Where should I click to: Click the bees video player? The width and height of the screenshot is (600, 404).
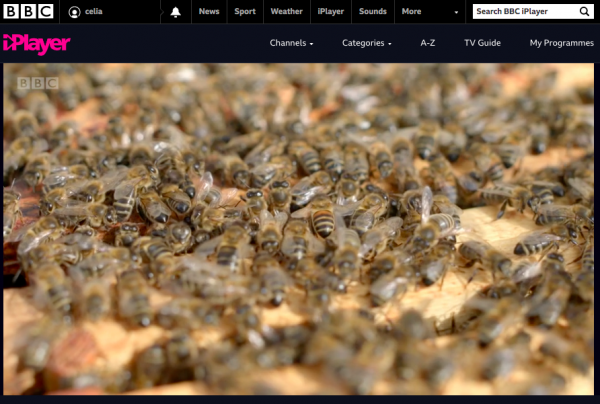(298, 229)
